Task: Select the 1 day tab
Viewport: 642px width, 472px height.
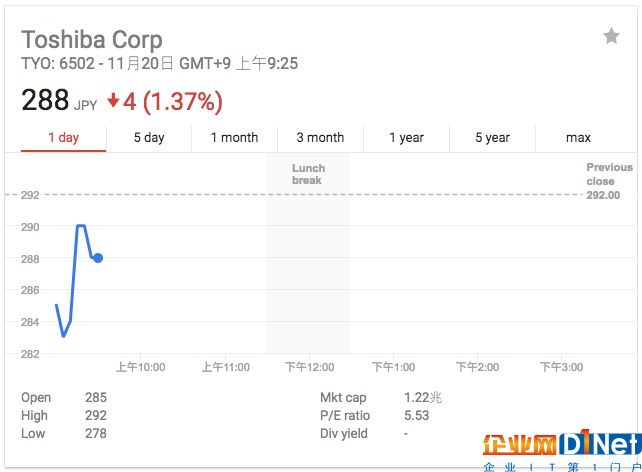Action: (63, 138)
